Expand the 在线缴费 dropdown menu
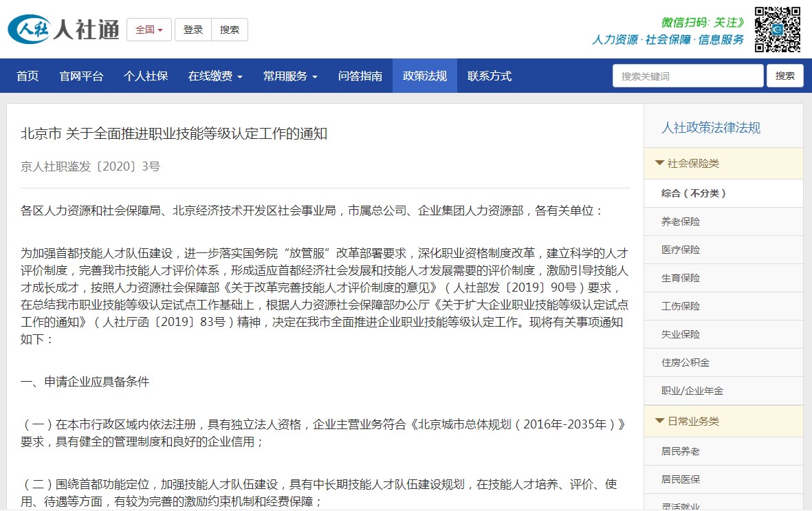 (215, 76)
